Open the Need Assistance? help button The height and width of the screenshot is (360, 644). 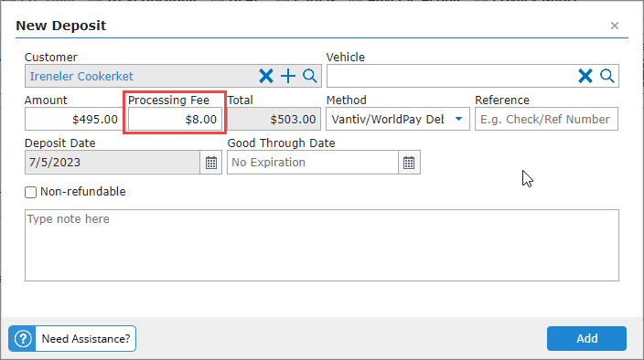[72, 339]
